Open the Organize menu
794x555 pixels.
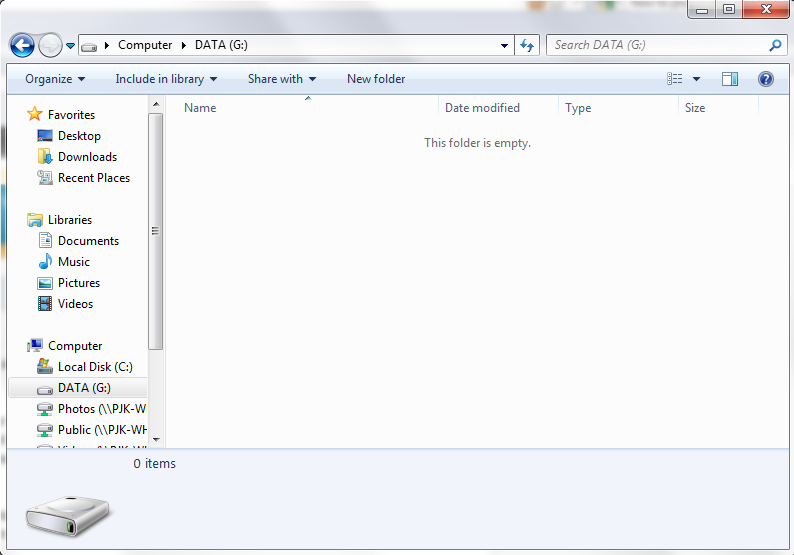55,79
